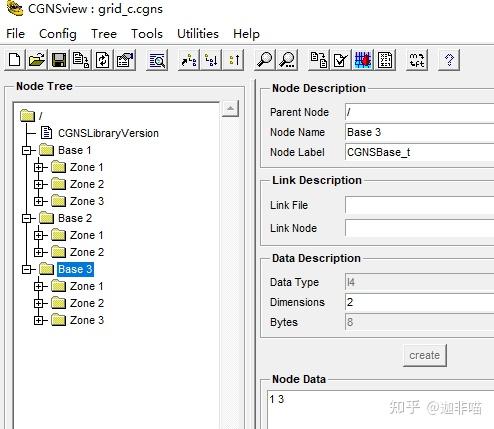The height and width of the screenshot is (429, 494).
Task: Click the collapse tree up-arrow icon
Action: [x=234, y=60]
